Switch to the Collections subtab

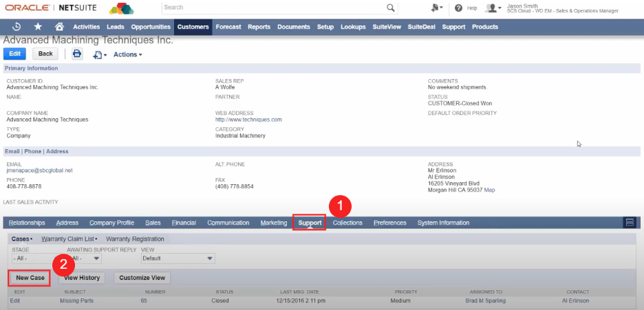pyautogui.click(x=347, y=223)
